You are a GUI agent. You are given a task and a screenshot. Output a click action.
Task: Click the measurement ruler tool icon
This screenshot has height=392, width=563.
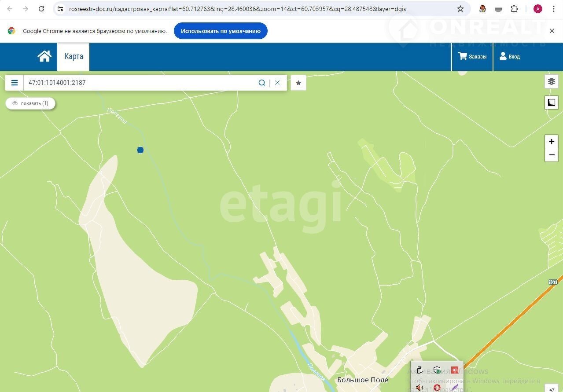pyautogui.click(x=551, y=103)
